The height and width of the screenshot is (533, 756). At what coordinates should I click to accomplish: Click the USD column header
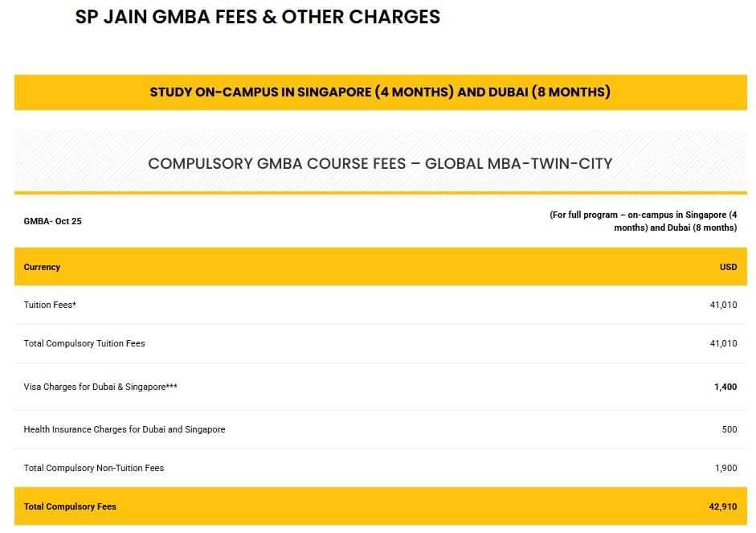tap(728, 267)
